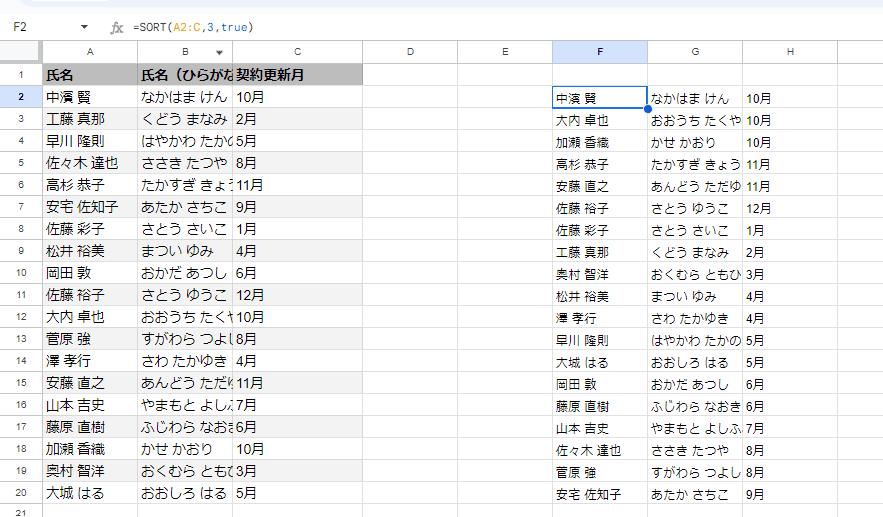Click the fx function icon
The width and height of the screenshot is (883, 517).
pyautogui.click(x=116, y=27)
